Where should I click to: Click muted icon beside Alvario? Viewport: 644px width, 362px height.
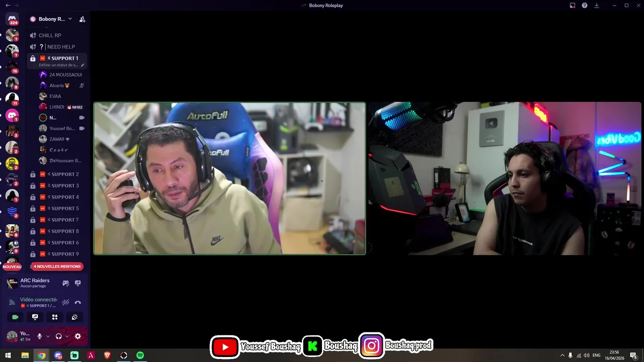coord(82,85)
